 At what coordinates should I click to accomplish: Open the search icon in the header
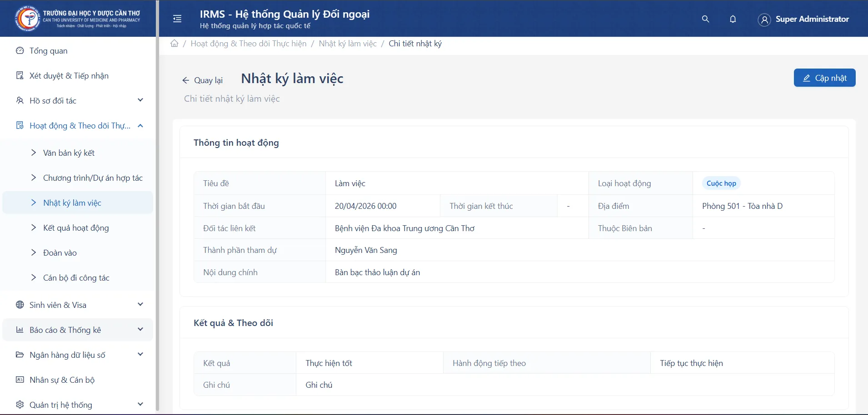[705, 19]
